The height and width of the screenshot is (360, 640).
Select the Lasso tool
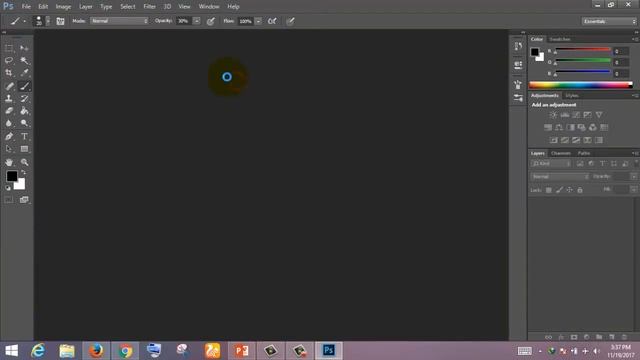tap(9, 60)
